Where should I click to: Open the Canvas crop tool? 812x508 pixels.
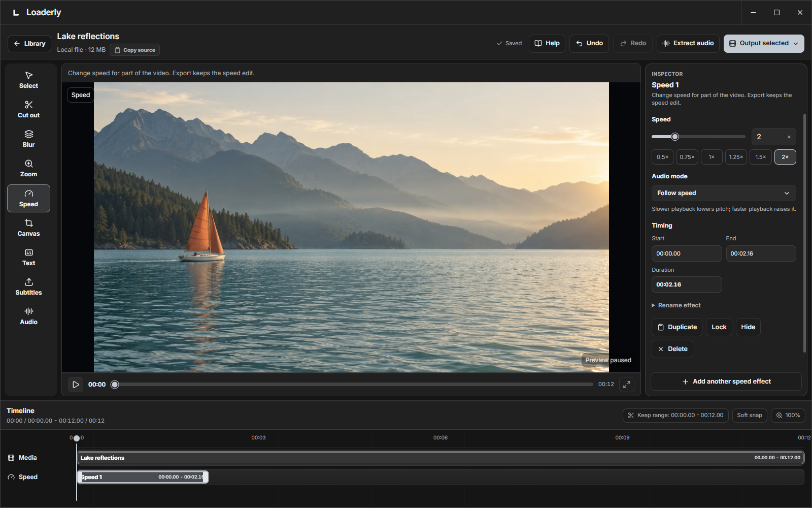tap(28, 228)
